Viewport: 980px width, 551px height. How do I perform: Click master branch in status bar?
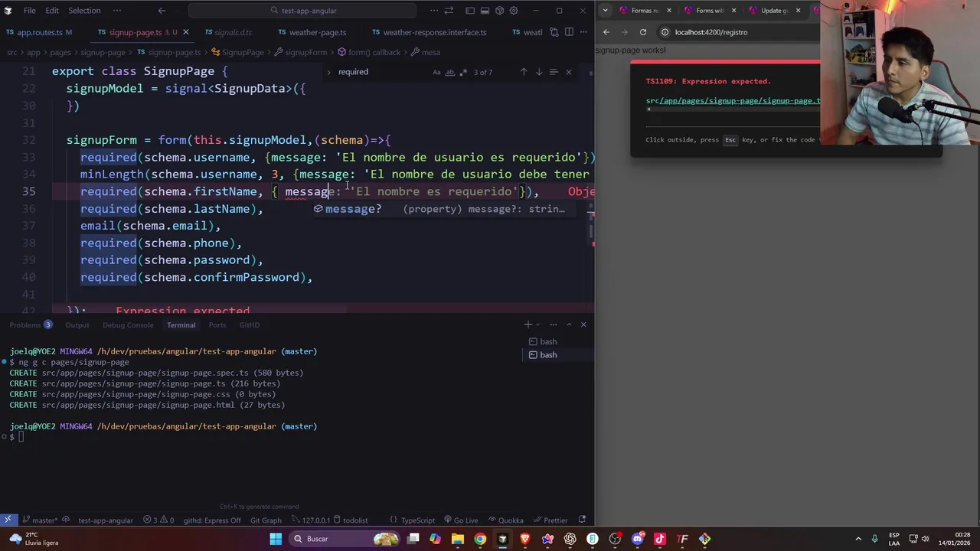click(x=39, y=520)
